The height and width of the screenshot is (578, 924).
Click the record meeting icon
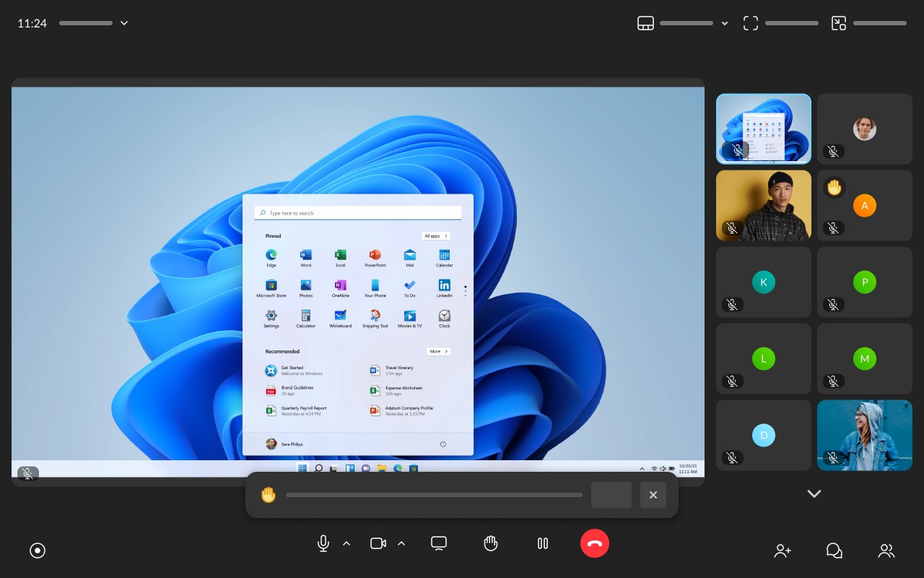pos(38,551)
